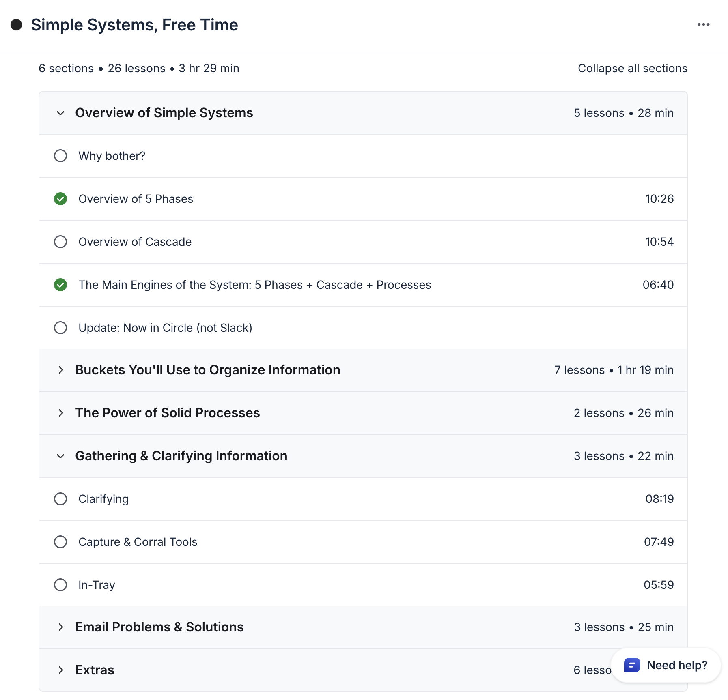Toggle completion circle for Overview of Cascade
This screenshot has height=700, width=728.
pyautogui.click(x=60, y=242)
